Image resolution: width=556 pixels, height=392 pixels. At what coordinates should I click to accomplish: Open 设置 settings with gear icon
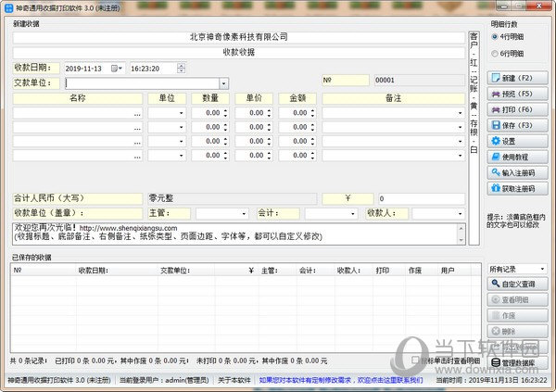point(517,141)
